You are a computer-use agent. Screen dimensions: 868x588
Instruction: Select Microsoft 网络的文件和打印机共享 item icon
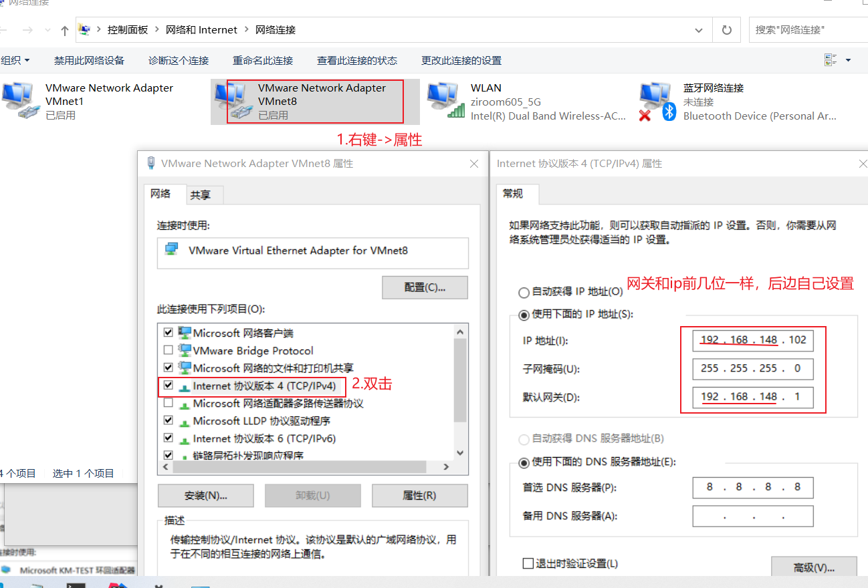(185, 367)
